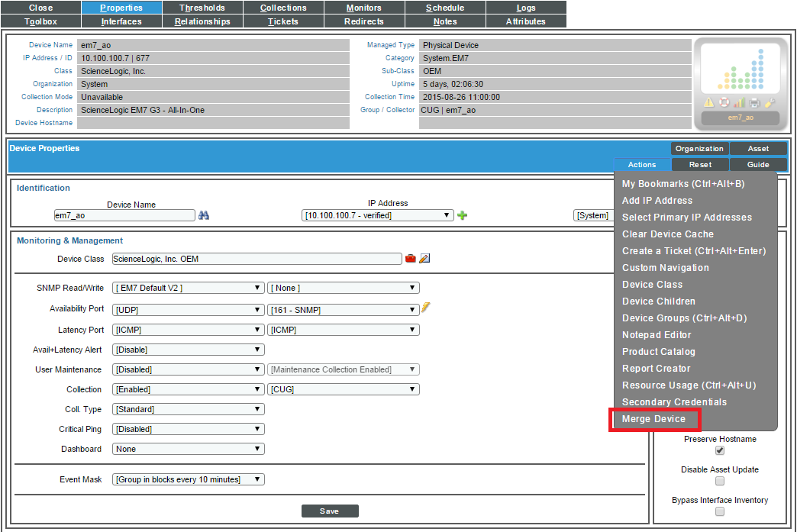797x532 pixels.
Task: Enable the Disable Asset Update checkbox
Action: click(719, 480)
